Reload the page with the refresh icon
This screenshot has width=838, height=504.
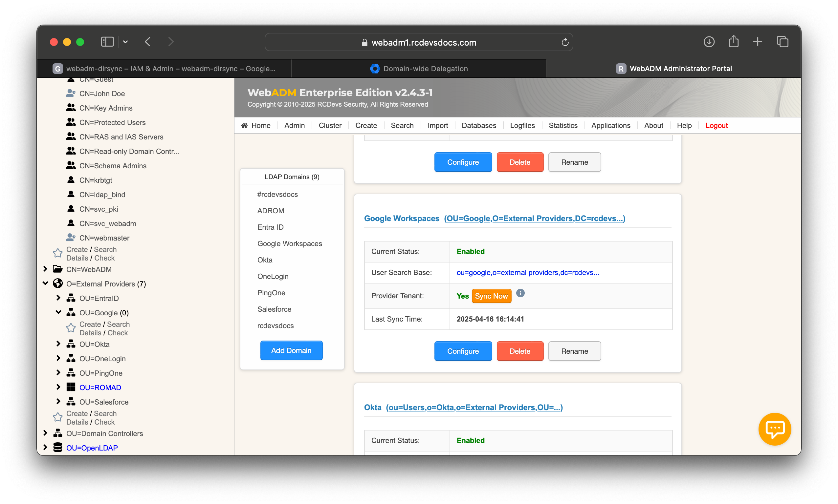pyautogui.click(x=564, y=42)
